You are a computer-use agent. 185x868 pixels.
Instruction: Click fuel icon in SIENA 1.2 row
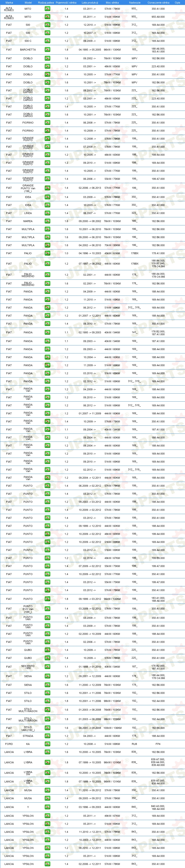click(x=48, y=676)
